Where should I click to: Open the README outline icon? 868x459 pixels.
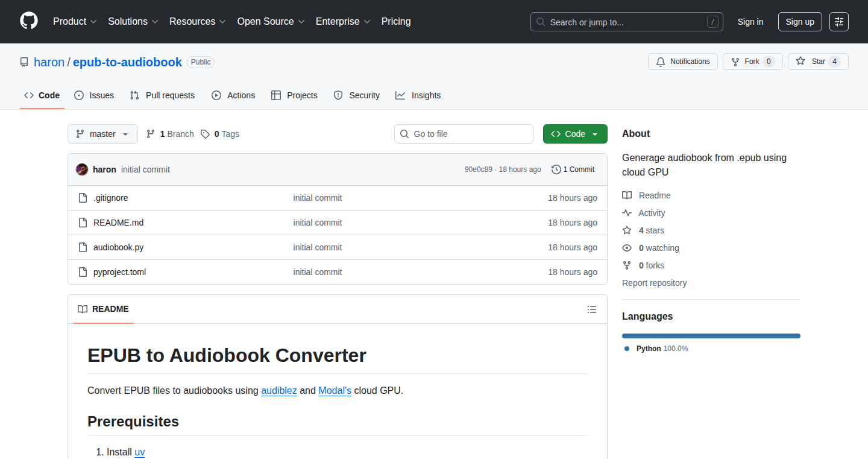[x=592, y=309]
